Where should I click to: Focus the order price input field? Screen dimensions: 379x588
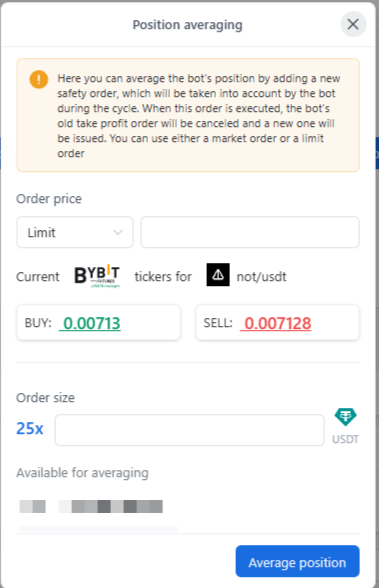[x=250, y=232]
